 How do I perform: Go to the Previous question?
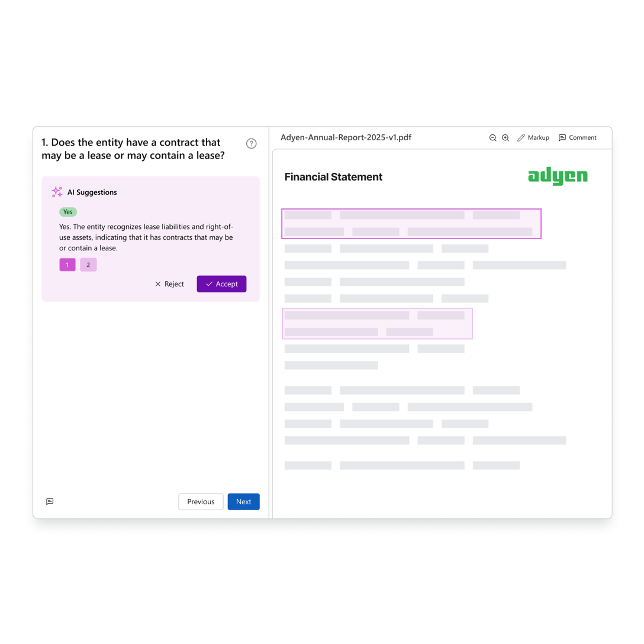click(201, 501)
